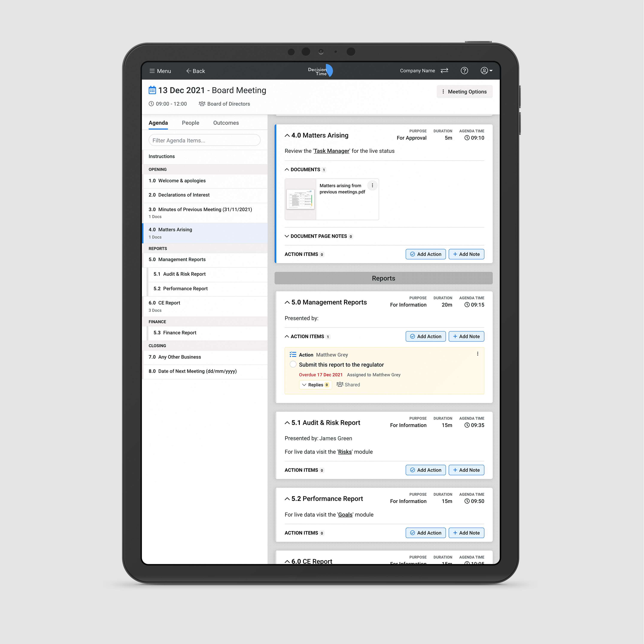Mark 'Submit this report to the regulator' complete
The width and height of the screenshot is (644, 644).
[x=293, y=364]
